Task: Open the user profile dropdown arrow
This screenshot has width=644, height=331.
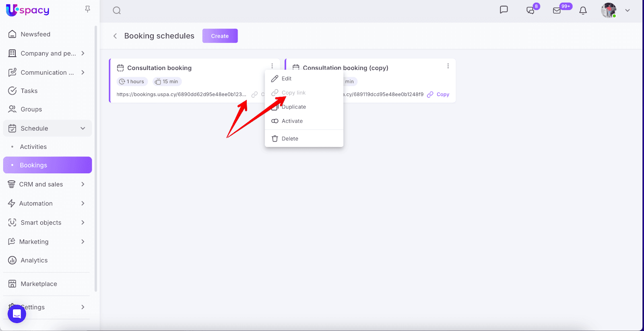Action: coord(627,10)
